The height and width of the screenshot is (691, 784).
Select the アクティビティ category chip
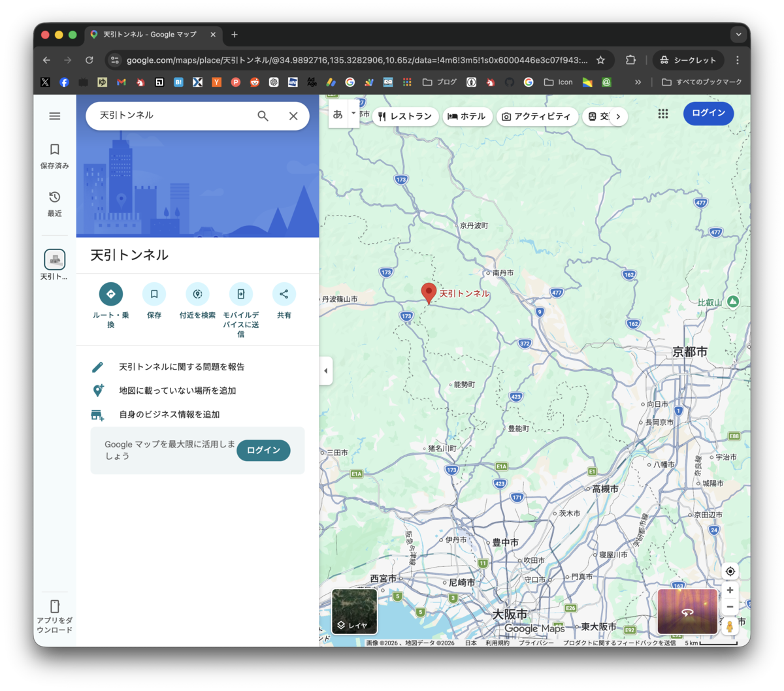[537, 116]
